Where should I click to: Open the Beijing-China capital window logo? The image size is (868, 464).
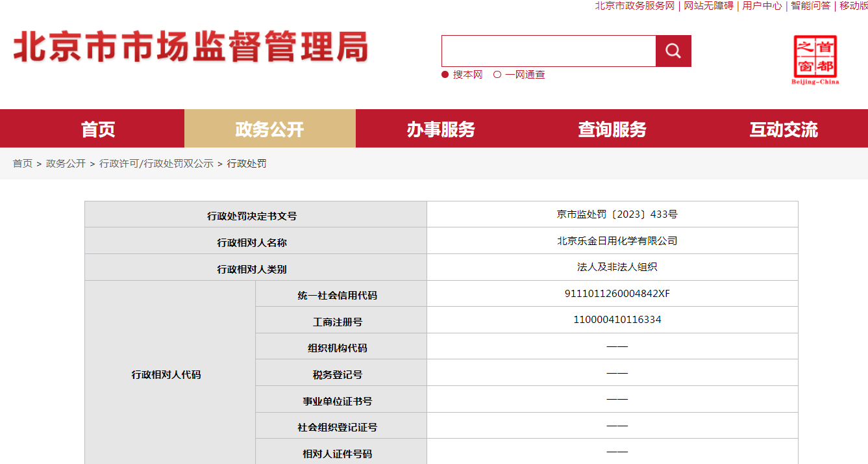(x=815, y=60)
